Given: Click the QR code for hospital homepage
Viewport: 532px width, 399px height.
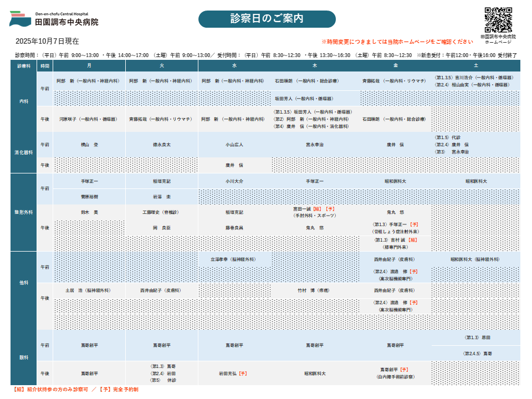Looking at the screenshot, I should 498,19.
